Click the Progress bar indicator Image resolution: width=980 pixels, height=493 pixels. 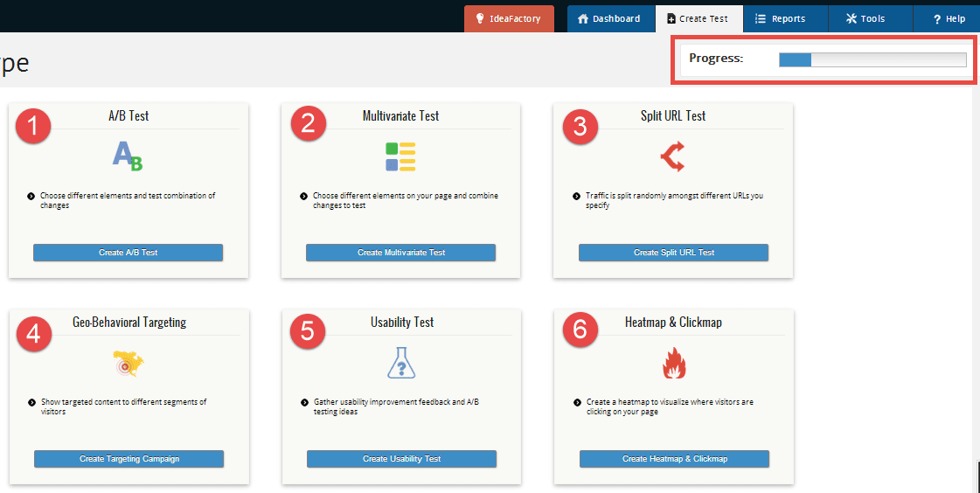[872, 60]
